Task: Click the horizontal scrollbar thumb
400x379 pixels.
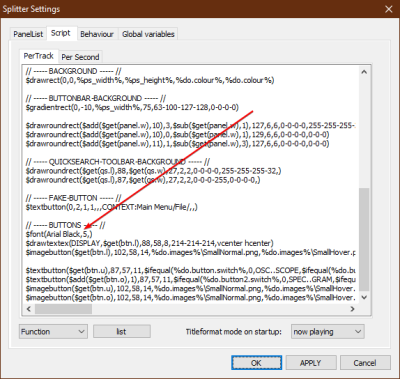Action: 63,309
